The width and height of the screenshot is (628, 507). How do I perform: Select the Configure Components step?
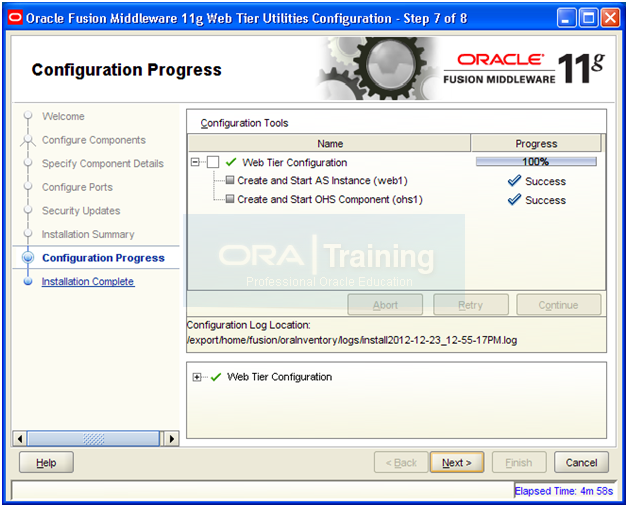click(94, 140)
